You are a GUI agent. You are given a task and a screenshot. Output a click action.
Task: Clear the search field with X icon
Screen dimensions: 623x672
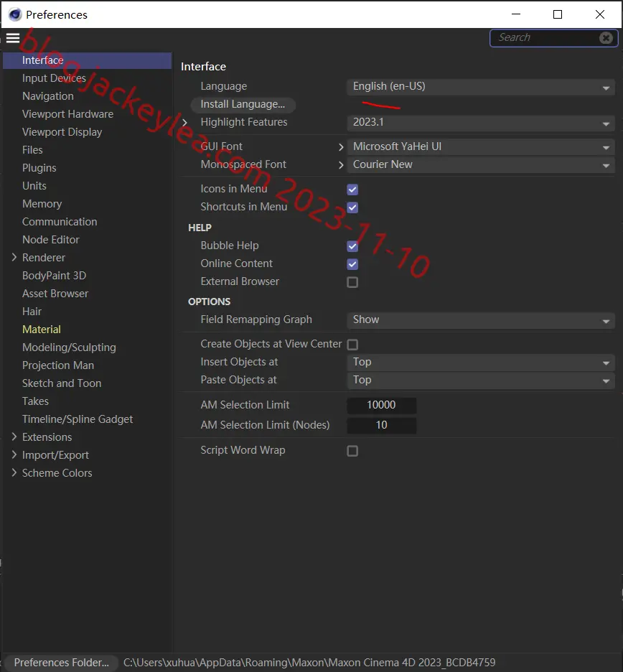pos(606,38)
